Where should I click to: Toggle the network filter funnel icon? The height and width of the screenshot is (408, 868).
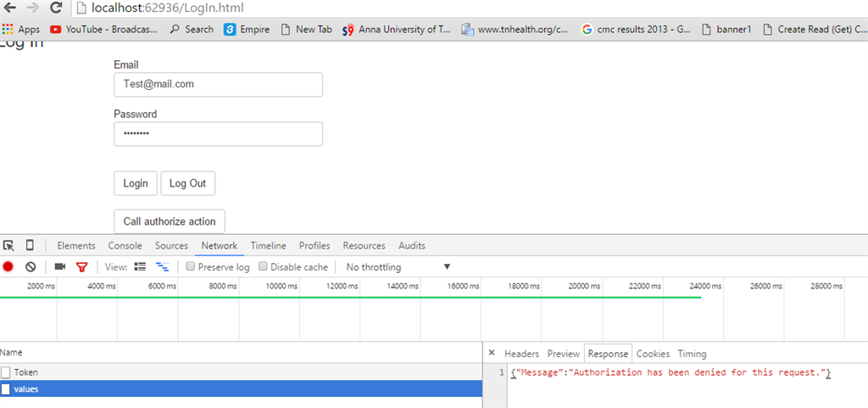coord(82,267)
